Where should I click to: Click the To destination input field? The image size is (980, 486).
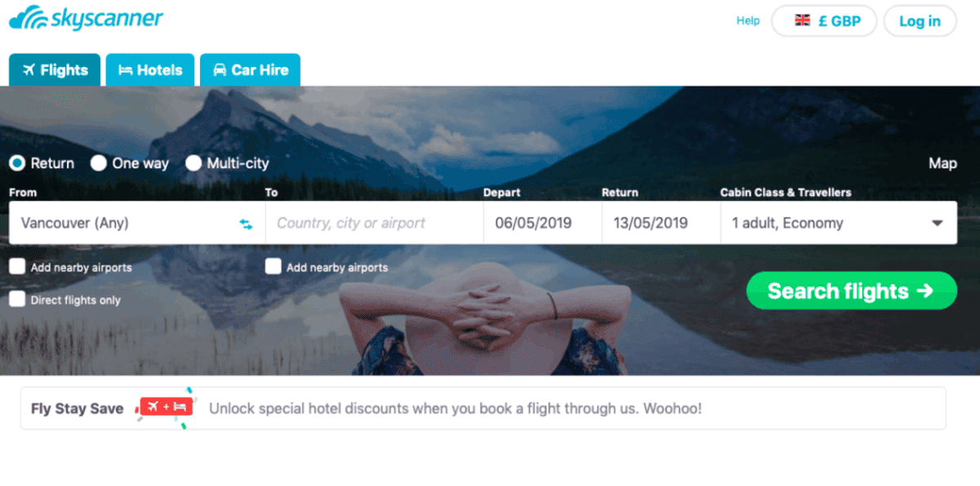(x=375, y=223)
